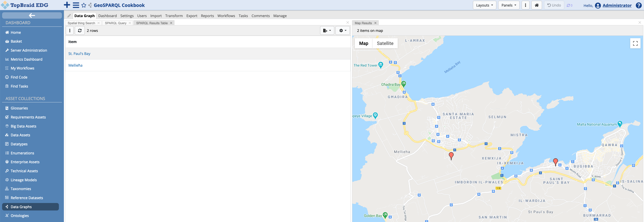Open the three-dot results table menu

(x=70, y=31)
